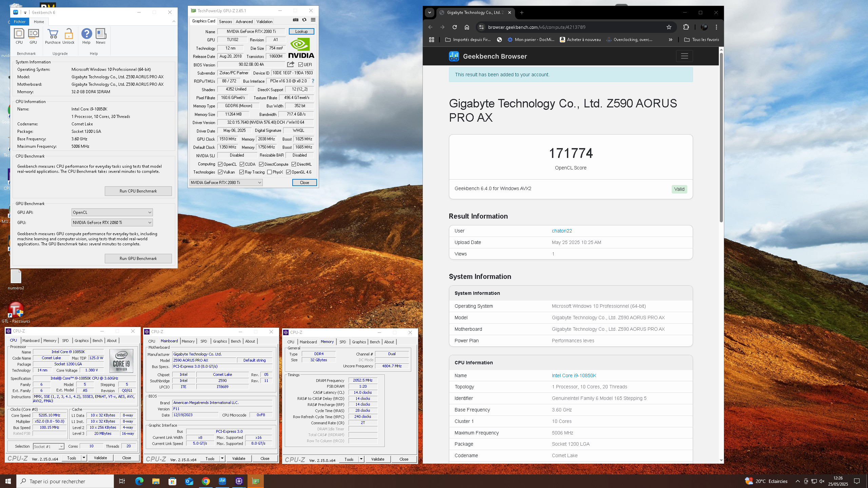Switch to the Sensors tab in GPU-Z
Viewport: 868px width, 488px height.
(225, 22)
